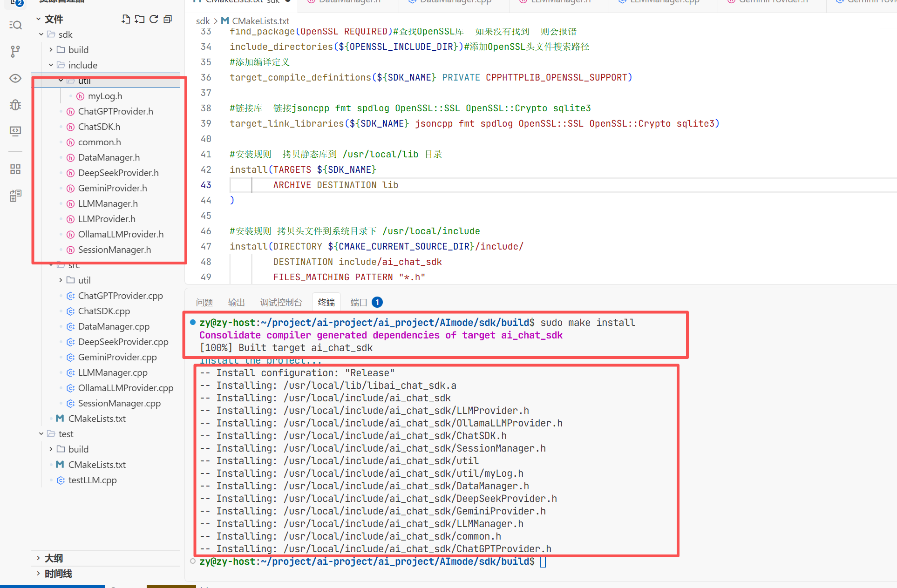Open testLLM.cpp in the test folder
897x588 pixels.
click(x=92, y=480)
